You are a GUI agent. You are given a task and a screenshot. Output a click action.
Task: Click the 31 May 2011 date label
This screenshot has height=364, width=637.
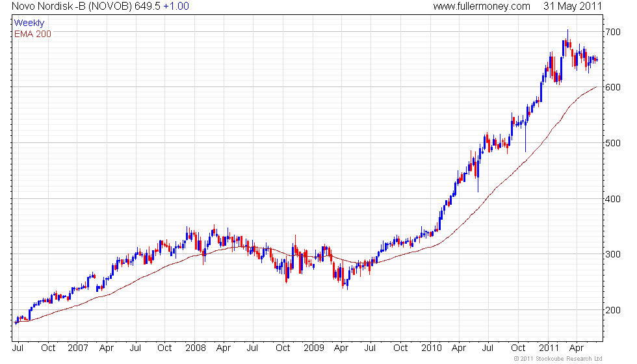click(573, 6)
